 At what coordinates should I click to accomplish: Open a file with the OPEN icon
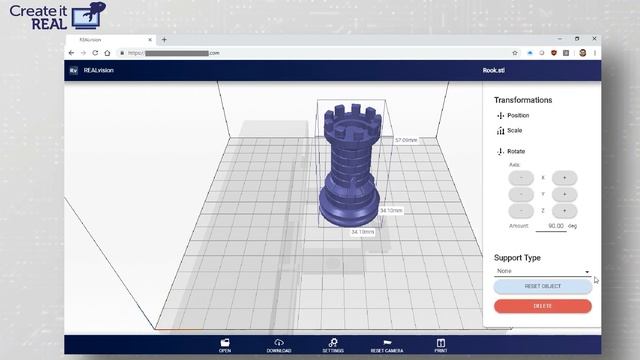click(225, 345)
